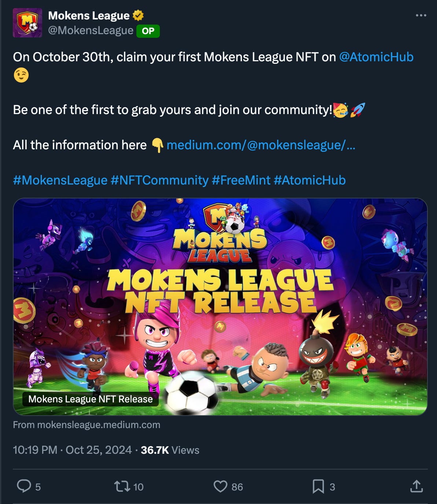The height and width of the screenshot is (504, 437).
Task: Click the #MokensLeague hashtag
Action: pyautogui.click(x=60, y=180)
